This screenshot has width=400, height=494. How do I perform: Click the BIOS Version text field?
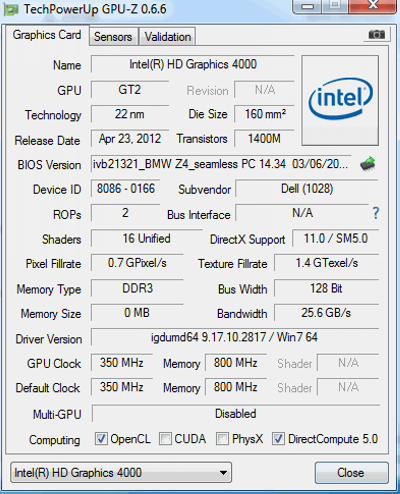(x=221, y=164)
